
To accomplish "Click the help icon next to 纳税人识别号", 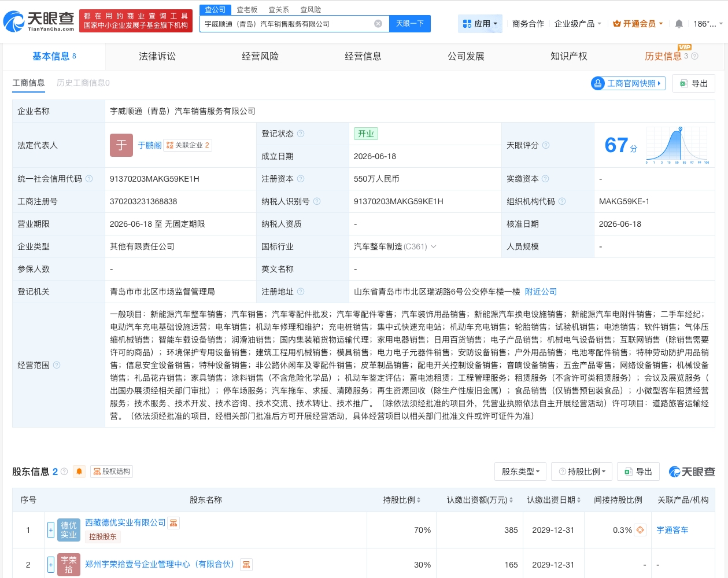I will 317,201.
